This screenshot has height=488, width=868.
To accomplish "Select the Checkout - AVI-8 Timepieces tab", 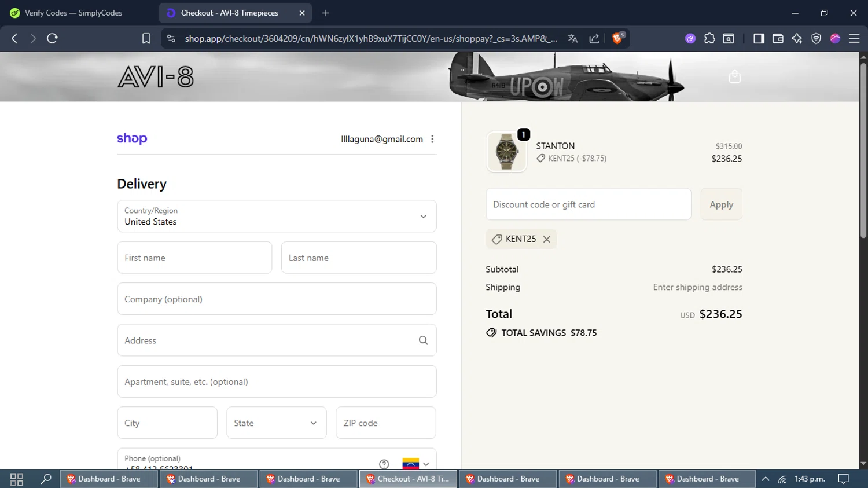I will pos(230,13).
